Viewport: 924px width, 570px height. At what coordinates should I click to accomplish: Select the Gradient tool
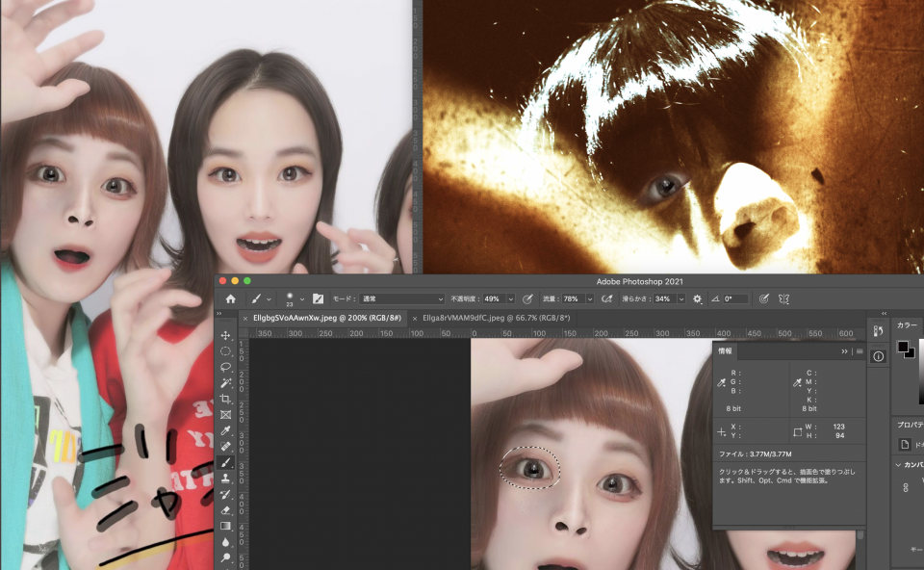225,527
